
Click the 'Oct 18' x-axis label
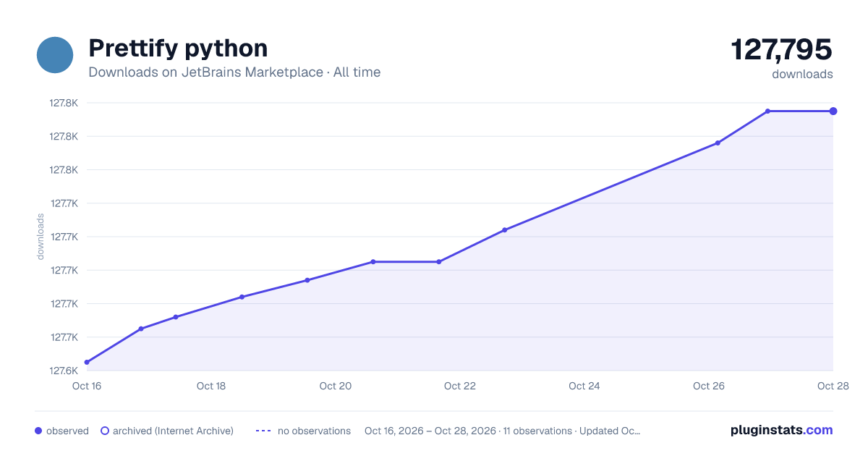pyautogui.click(x=211, y=386)
